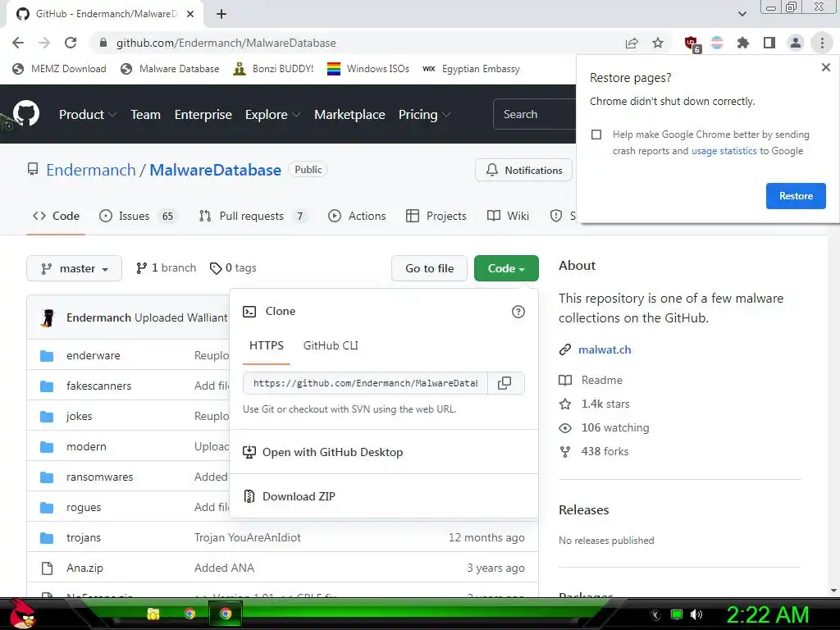Screen dimensions: 840x630
Task: Copy the HTTPS clone URL
Action: pos(504,383)
